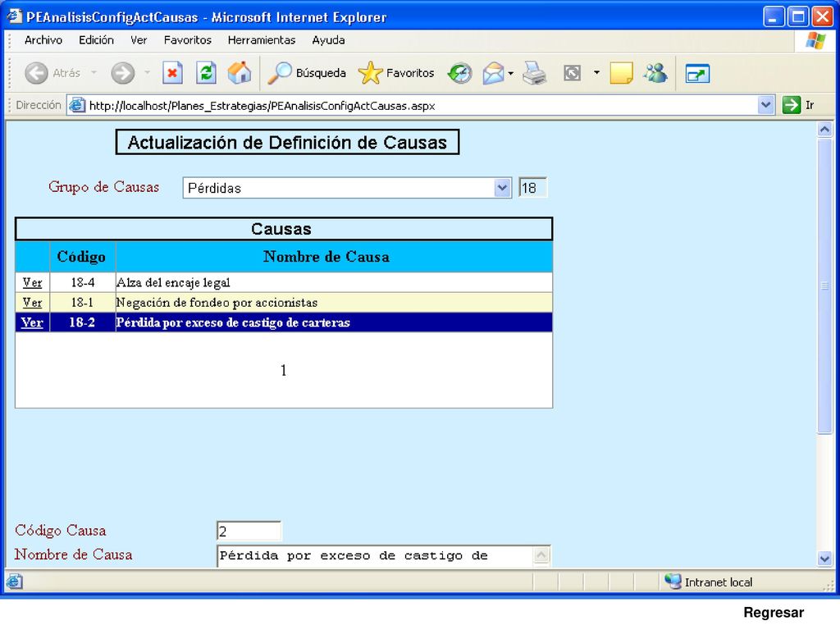Image resolution: width=840 pixels, height=630 pixels.
Task: Click page number 1 in Causas pager
Action: point(283,370)
